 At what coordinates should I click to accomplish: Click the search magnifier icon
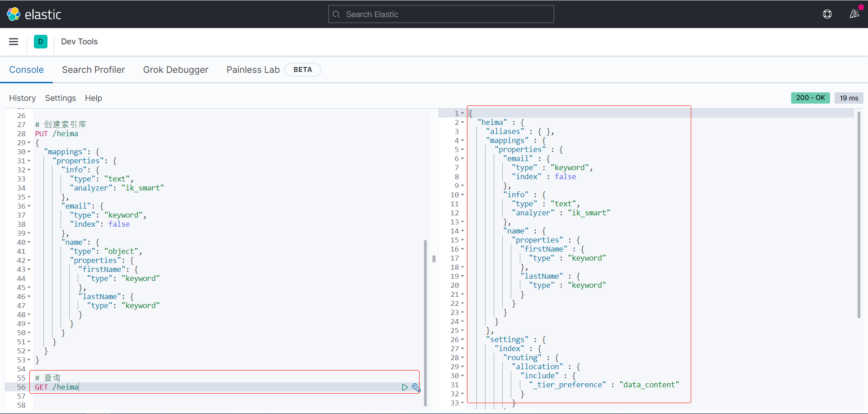[x=336, y=14]
